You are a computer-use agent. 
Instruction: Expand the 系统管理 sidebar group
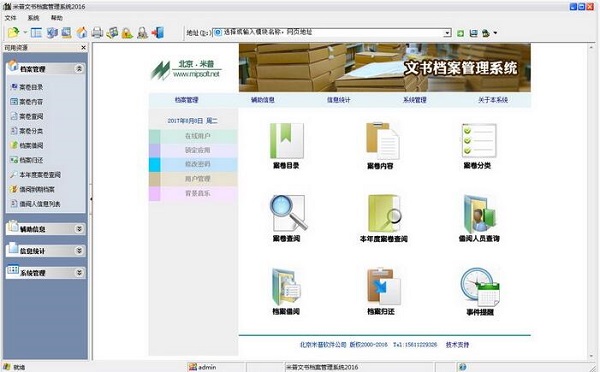79,272
